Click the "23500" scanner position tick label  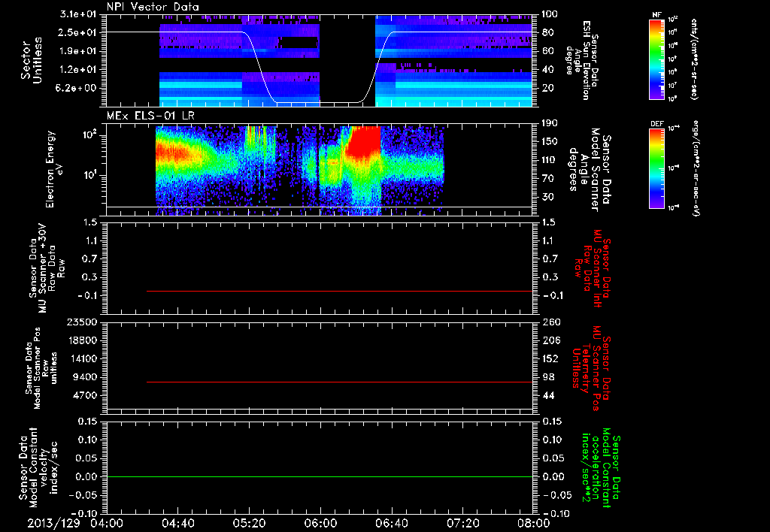(83, 322)
